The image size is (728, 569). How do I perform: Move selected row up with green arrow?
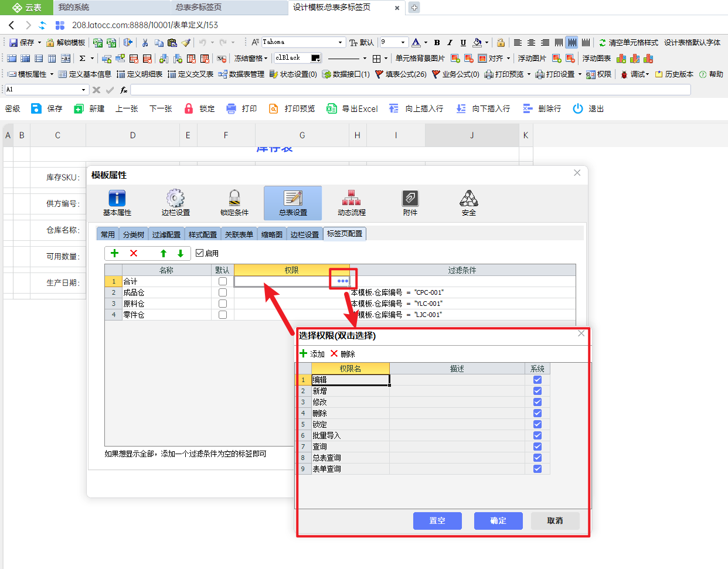[x=164, y=253]
